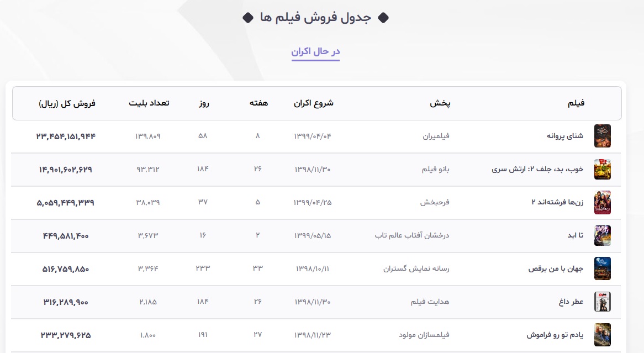Click the هفته column header
The width and height of the screenshot is (644, 353).
[x=258, y=103]
